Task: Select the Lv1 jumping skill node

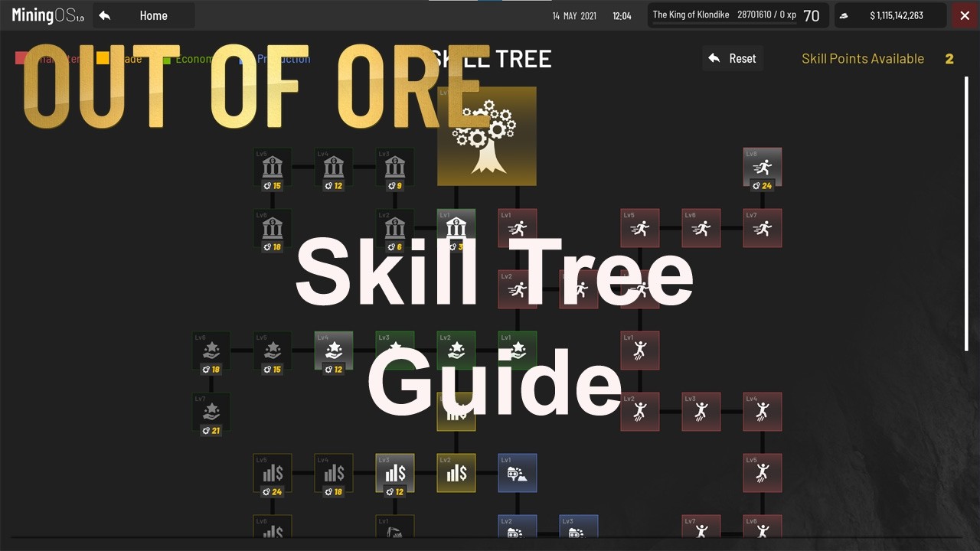Action: [x=640, y=350]
